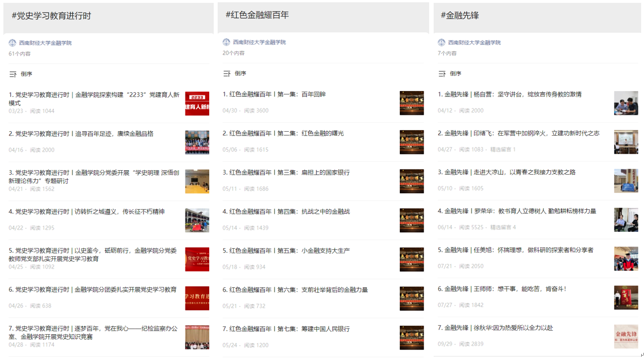Screen dimensions: 644x359
Task: Click thumbnail for 访转折之城遵义 article
Action: (197, 220)
